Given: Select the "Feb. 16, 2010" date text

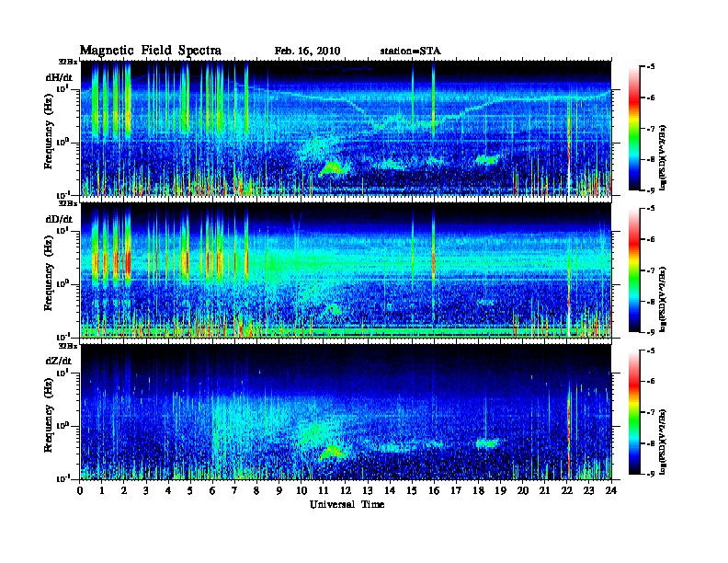Looking at the screenshot, I should point(307,52).
